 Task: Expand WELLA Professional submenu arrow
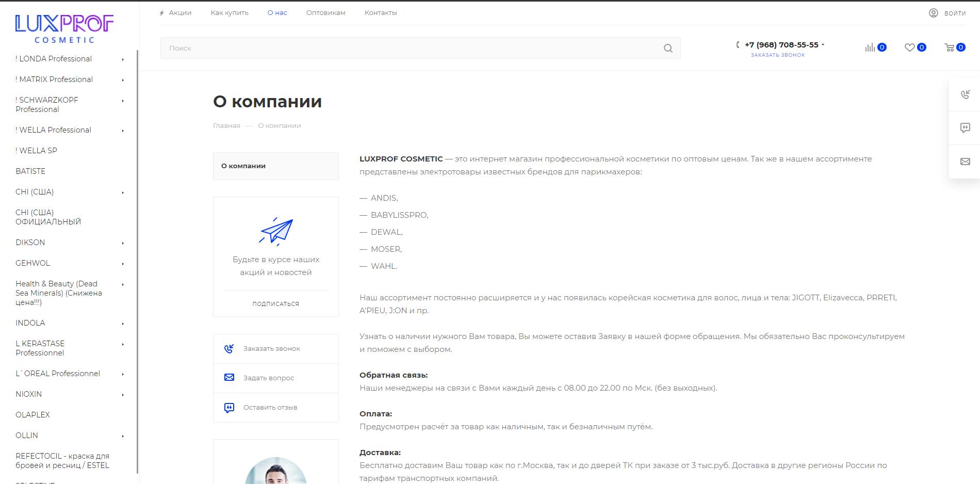pyautogui.click(x=123, y=131)
